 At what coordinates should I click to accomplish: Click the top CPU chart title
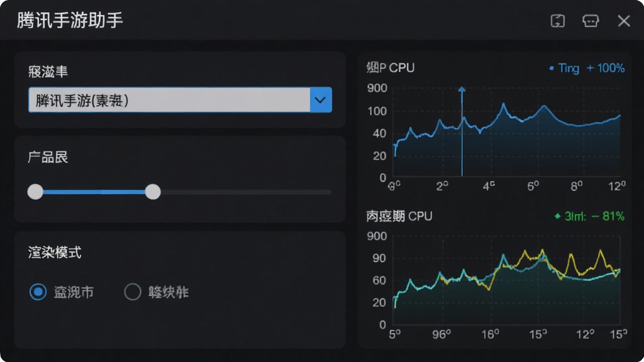tap(390, 68)
